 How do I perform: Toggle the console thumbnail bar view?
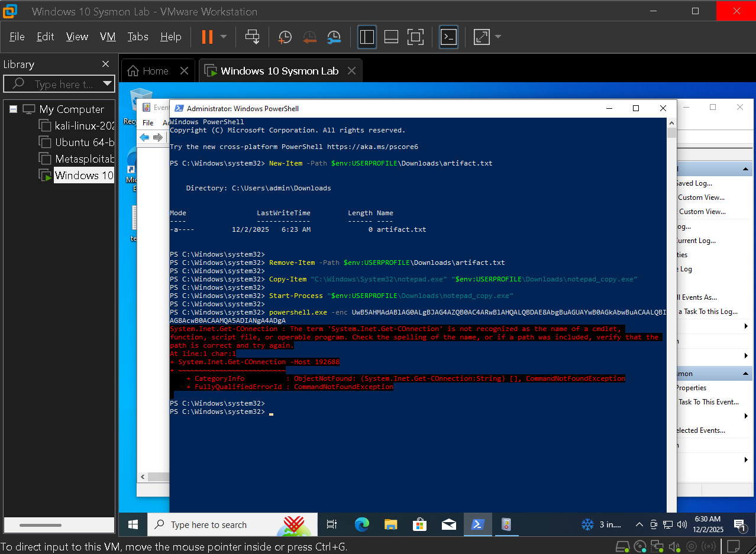click(x=391, y=37)
